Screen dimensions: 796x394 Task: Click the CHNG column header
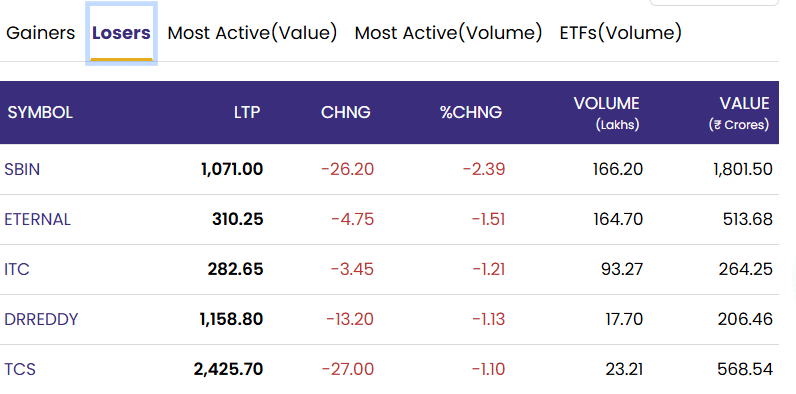click(x=346, y=112)
